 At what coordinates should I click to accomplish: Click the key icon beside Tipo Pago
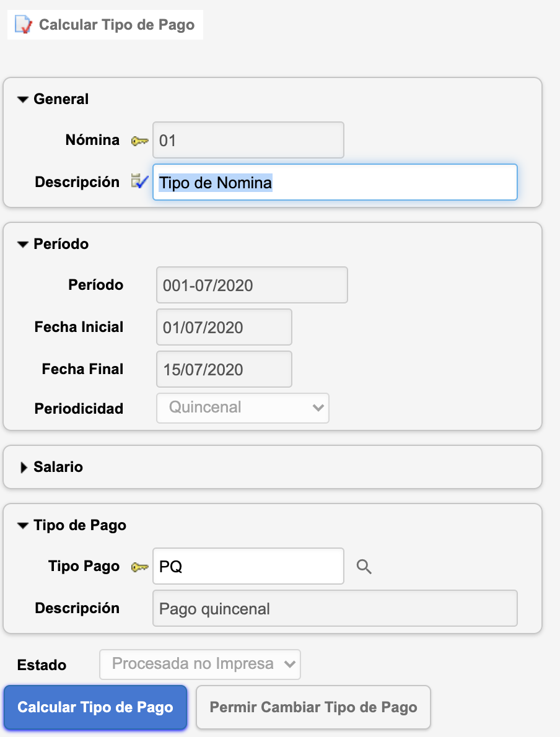pyautogui.click(x=140, y=567)
